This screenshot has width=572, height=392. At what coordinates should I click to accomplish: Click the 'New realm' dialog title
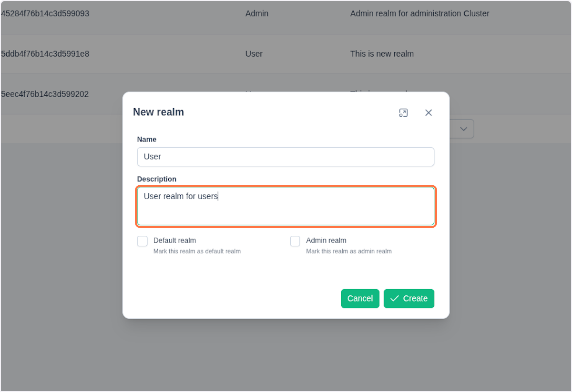(x=158, y=112)
